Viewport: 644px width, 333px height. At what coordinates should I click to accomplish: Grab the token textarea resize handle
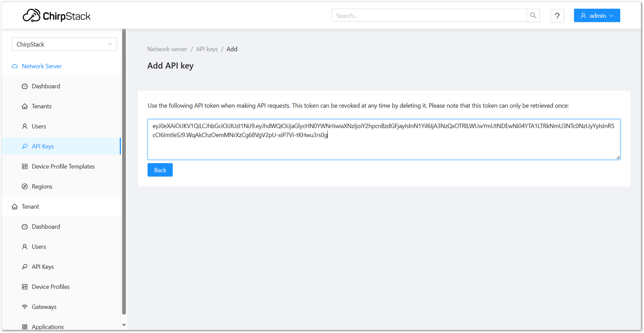click(618, 157)
